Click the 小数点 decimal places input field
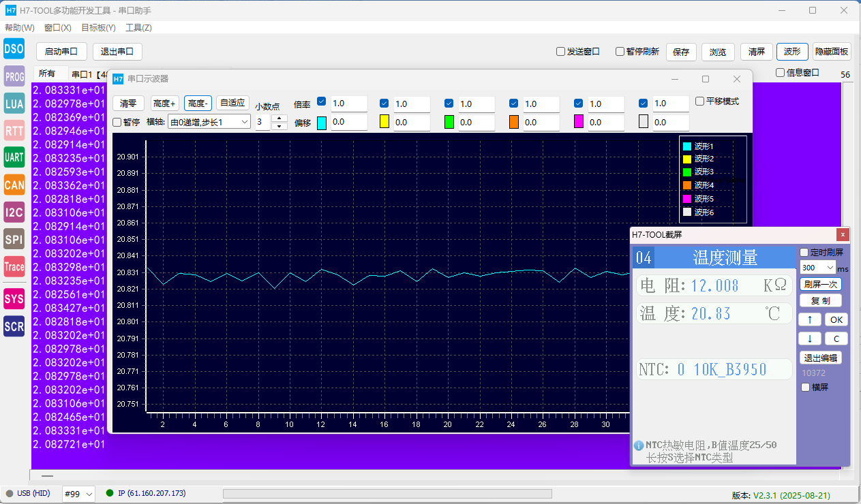 263,123
